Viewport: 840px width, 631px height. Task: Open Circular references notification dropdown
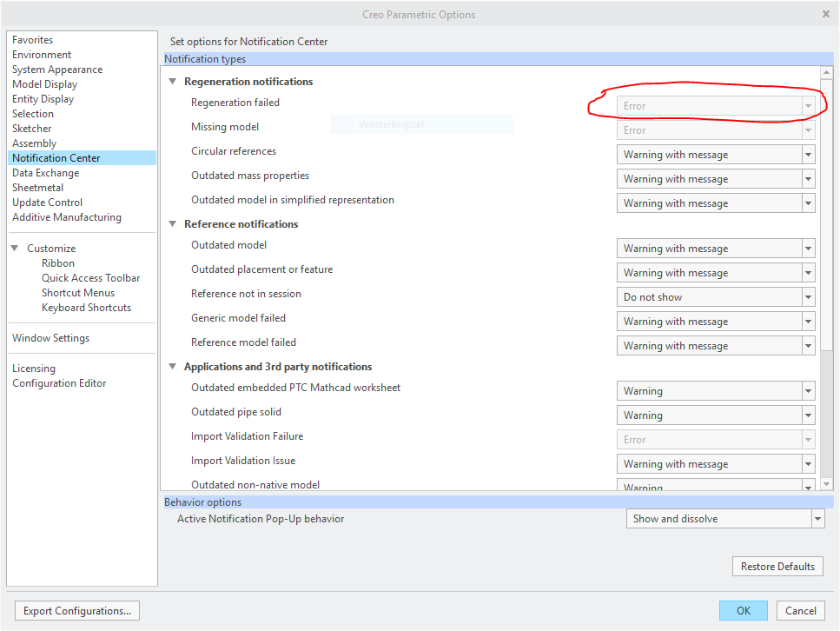tap(716, 155)
